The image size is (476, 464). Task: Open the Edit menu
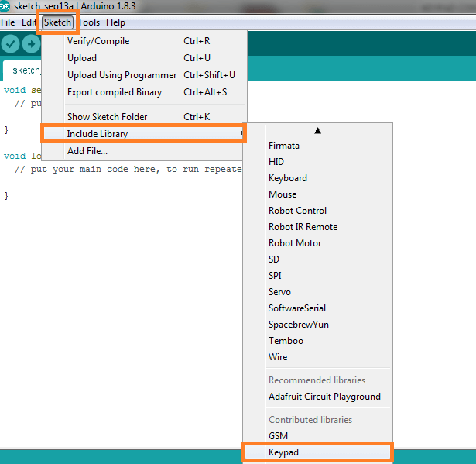point(29,22)
